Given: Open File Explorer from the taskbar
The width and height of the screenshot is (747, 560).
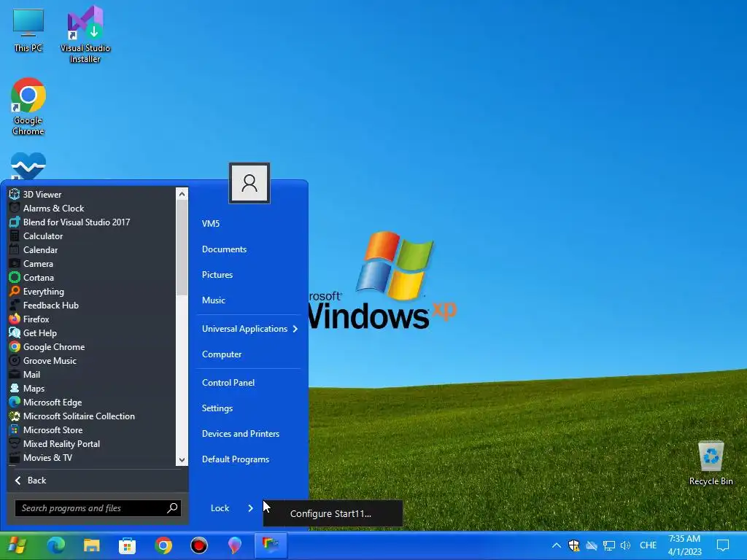Looking at the screenshot, I should (x=91, y=545).
